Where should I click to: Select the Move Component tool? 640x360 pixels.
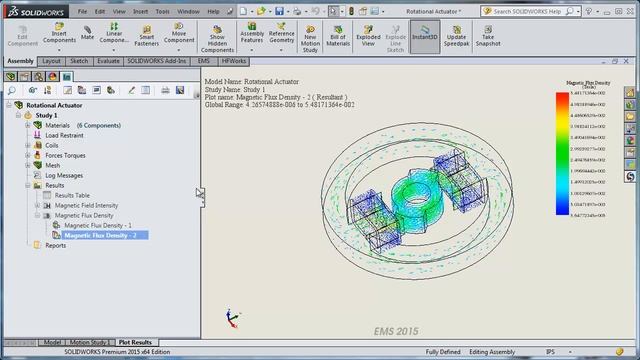(x=179, y=33)
